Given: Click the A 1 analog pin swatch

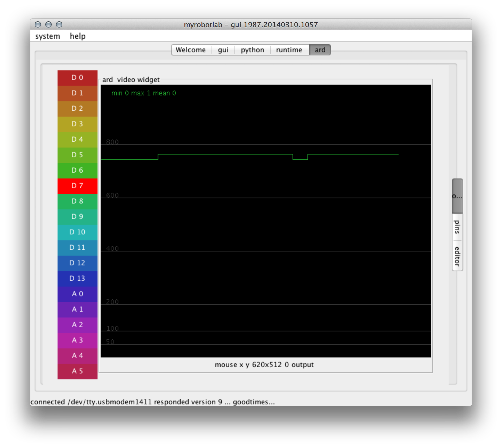Looking at the screenshot, I should pos(77,309).
